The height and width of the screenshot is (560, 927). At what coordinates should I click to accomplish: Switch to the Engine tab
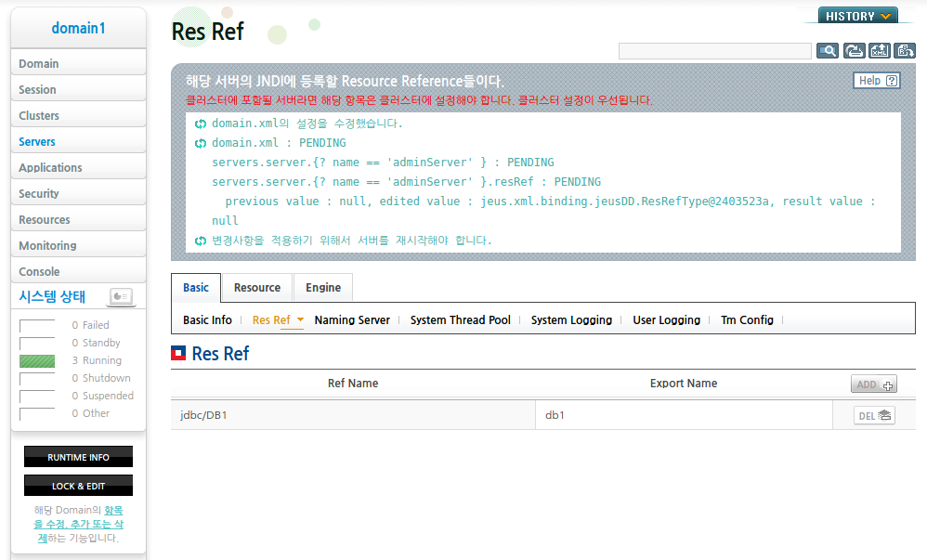[323, 287]
